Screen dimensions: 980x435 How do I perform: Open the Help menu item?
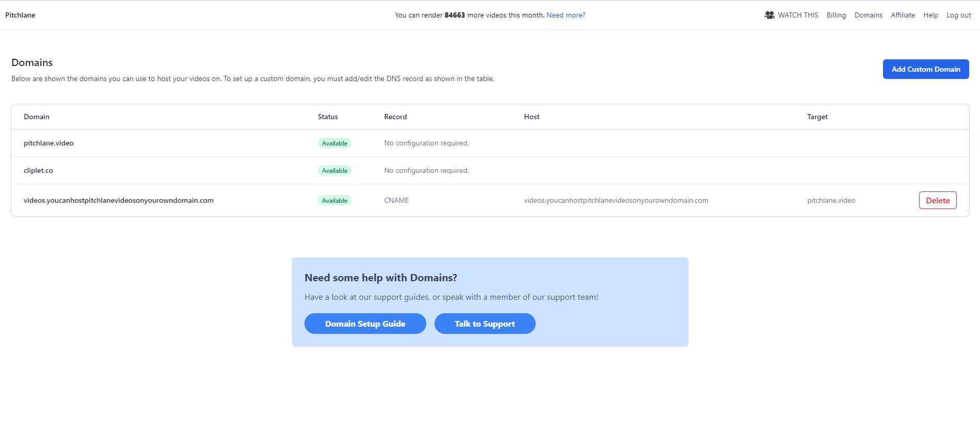(x=930, y=15)
